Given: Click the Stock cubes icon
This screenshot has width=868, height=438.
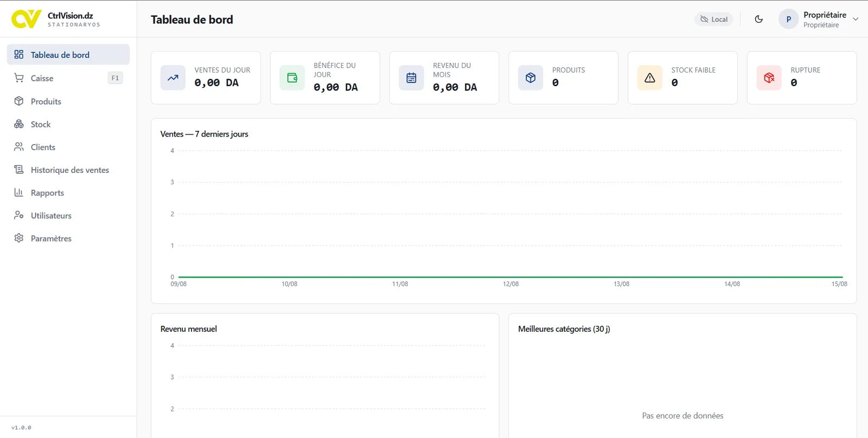Looking at the screenshot, I should pyautogui.click(x=19, y=124).
